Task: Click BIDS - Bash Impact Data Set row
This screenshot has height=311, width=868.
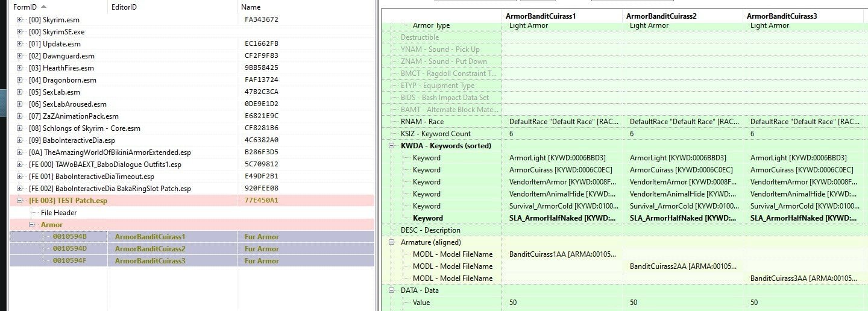Action: click(445, 98)
